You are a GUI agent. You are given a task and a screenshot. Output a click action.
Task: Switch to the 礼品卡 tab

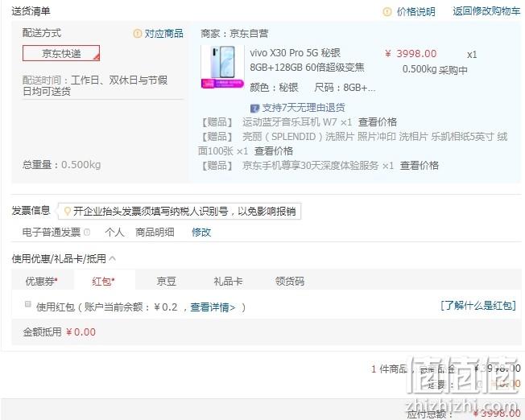click(x=228, y=281)
